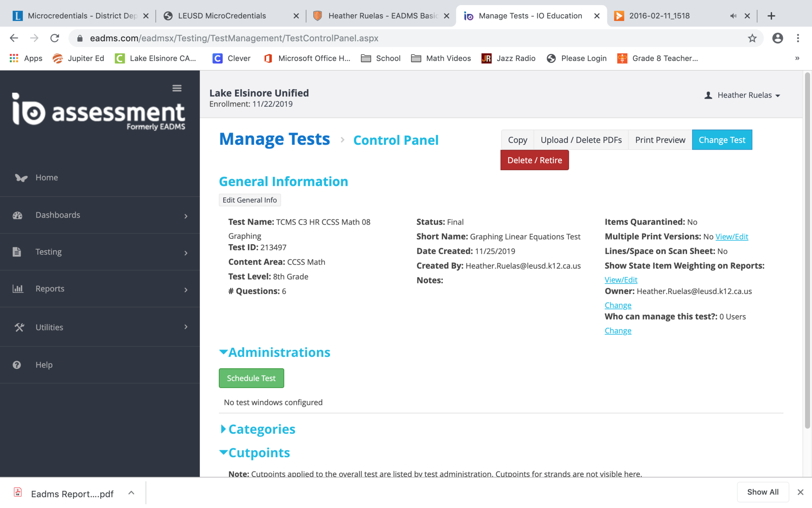Click the browser address bar URL

[234, 38]
